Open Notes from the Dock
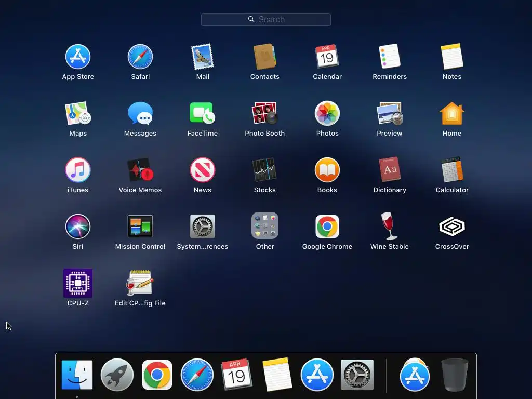Image resolution: width=532 pixels, height=399 pixels. 277,375
